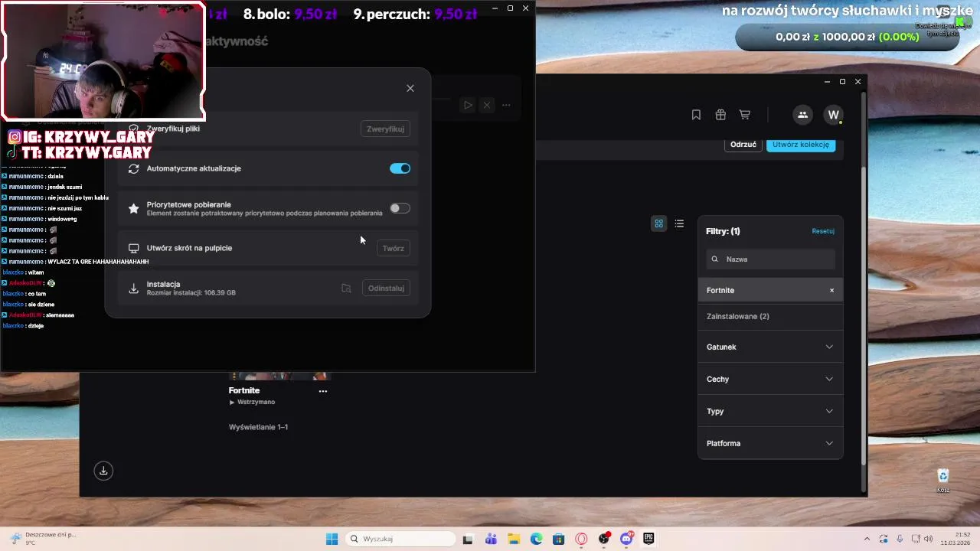Click the Zweryfikuj button
The width and height of the screenshot is (980, 551).
click(385, 129)
